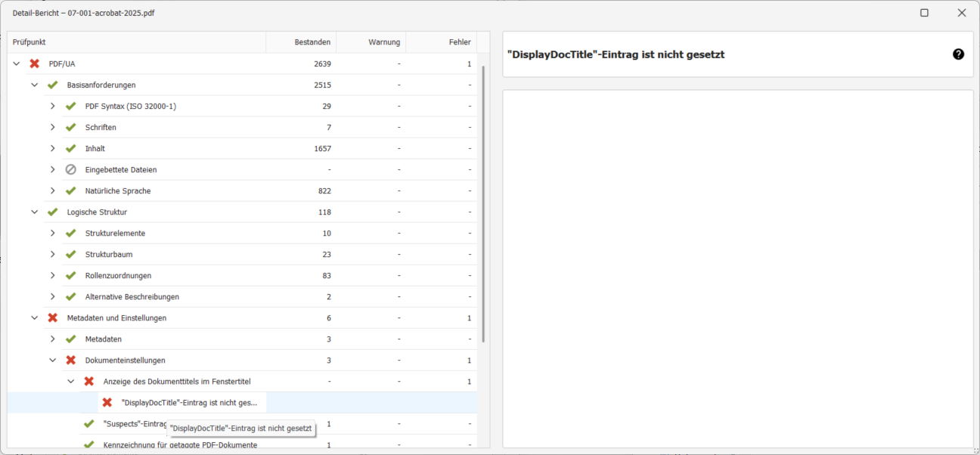Click the green checkmark beside Basisanforderungen
This screenshot has height=455, width=980.
click(53, 85)
